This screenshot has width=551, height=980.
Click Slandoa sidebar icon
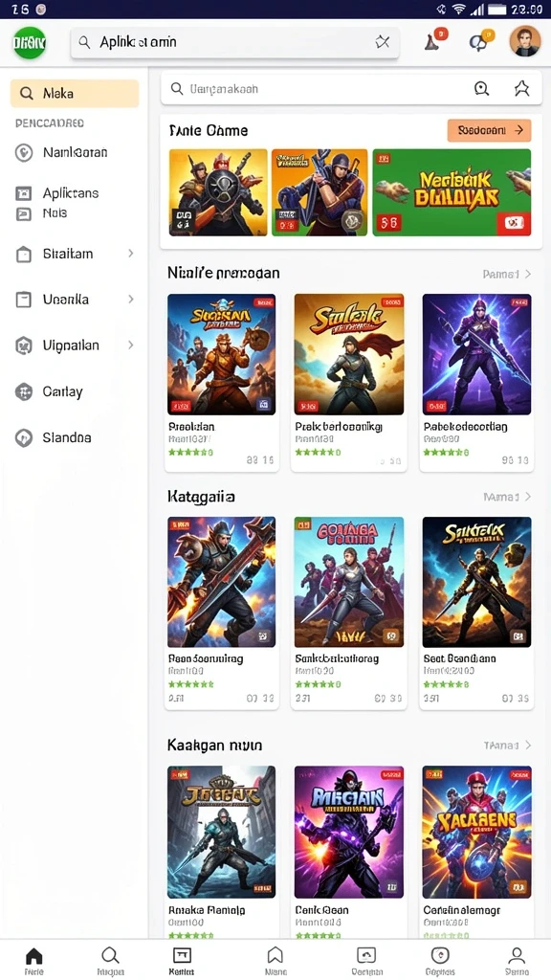[24, 438]
